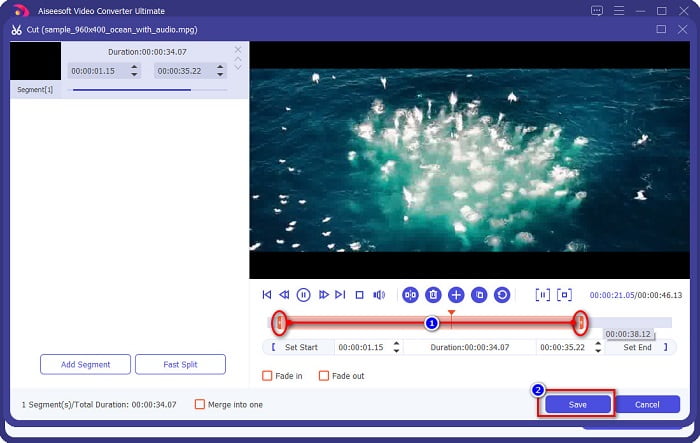
Task: Click the Copy segment icon
Action: [479, 295]
